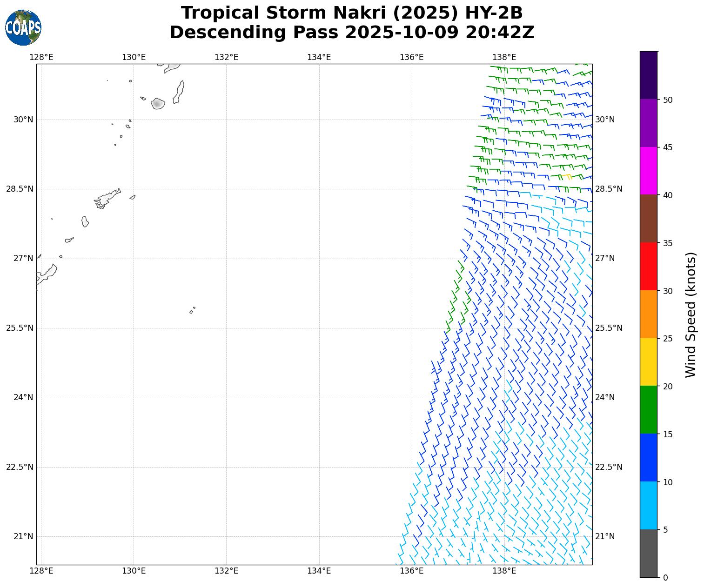Image resolution: width=704 pixels, height=588 pixels.
Task: Click the Descending Pass timestamp line
Action: 352,33
